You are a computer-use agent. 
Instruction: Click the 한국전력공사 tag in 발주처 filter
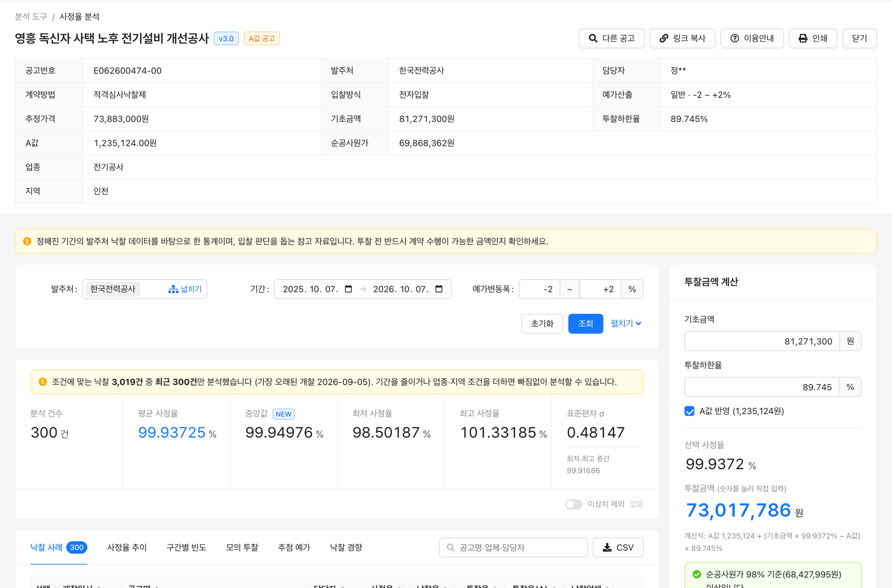113,289
